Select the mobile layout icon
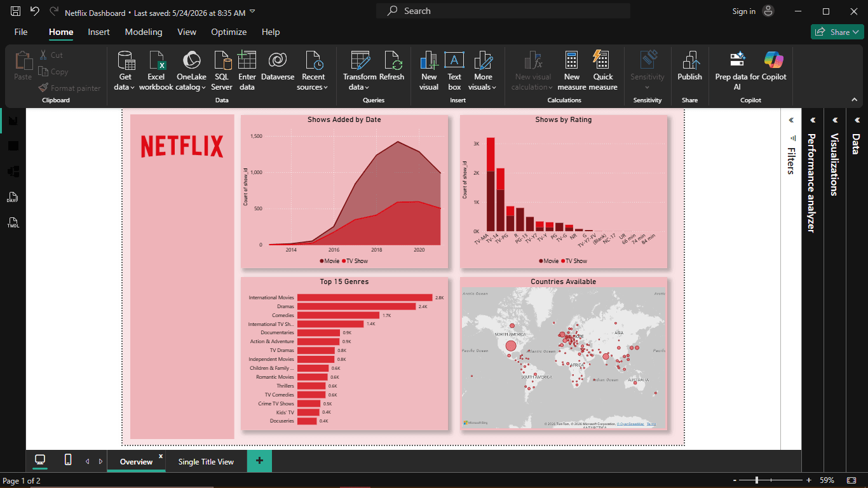 tap(68, 459)
